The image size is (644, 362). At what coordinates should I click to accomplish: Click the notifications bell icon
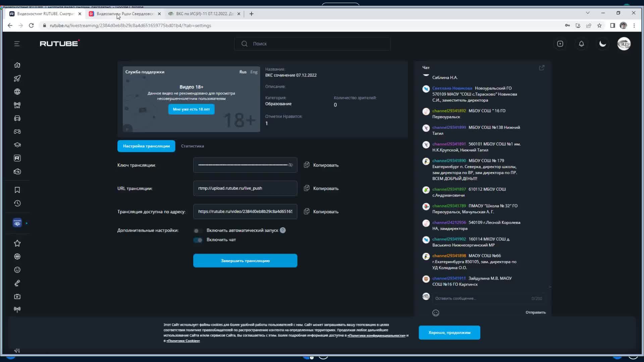coord(581,44)
